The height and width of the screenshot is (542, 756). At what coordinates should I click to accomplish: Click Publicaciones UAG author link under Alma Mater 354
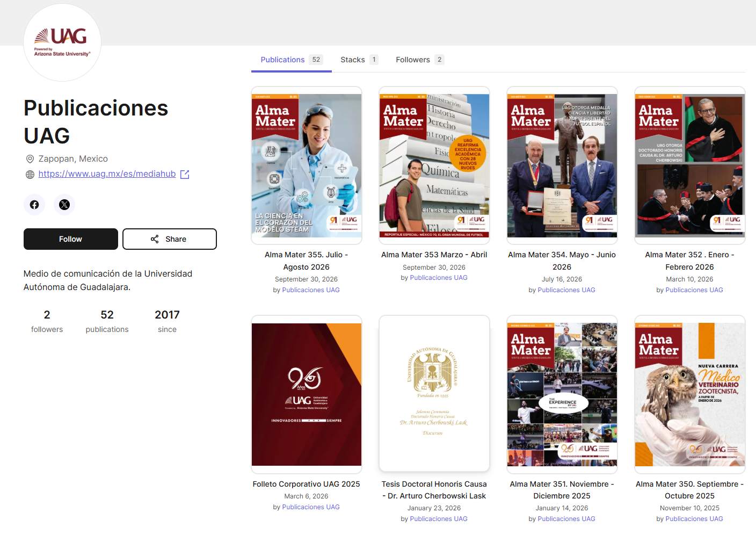(x=566, y=290)
